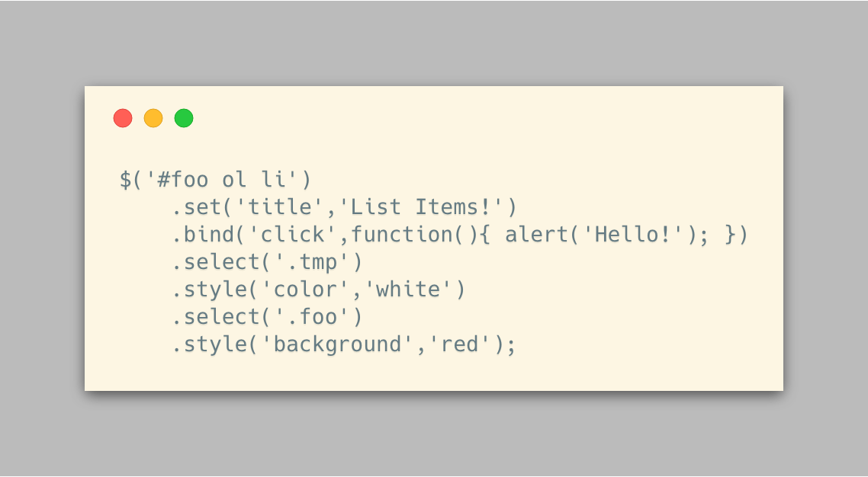The image size is (868, 477).
Task: Click the .set method name
Action: coord(197,207)
